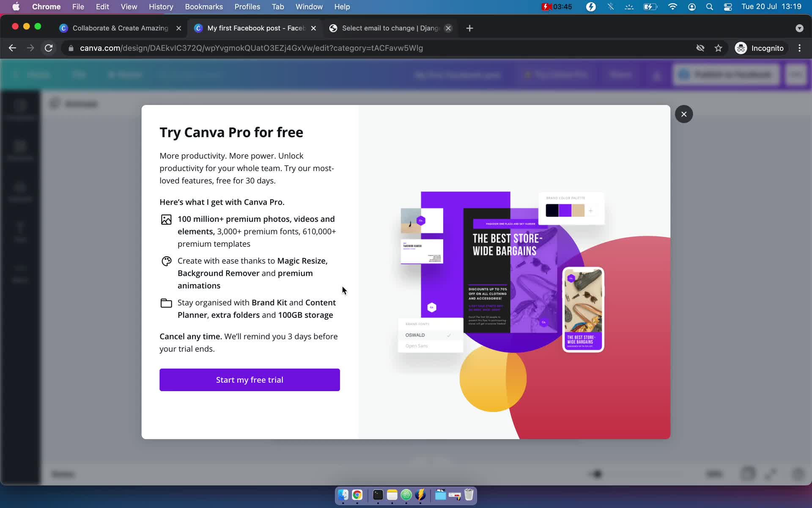Viewport: 812px width, 508px height.
Task: Go forward to the next page
Action: pyautogui.click(x=30, y=48)
